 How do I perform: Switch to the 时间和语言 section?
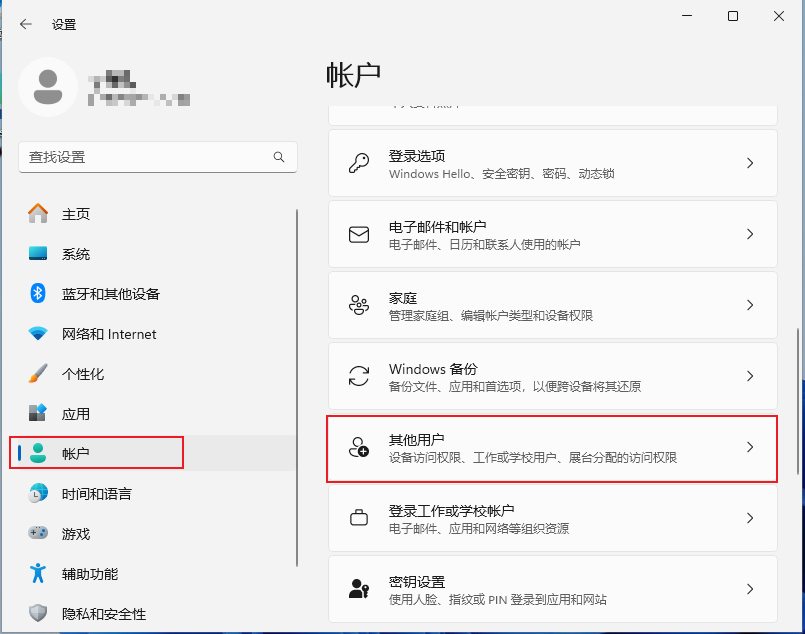[96, 493]
